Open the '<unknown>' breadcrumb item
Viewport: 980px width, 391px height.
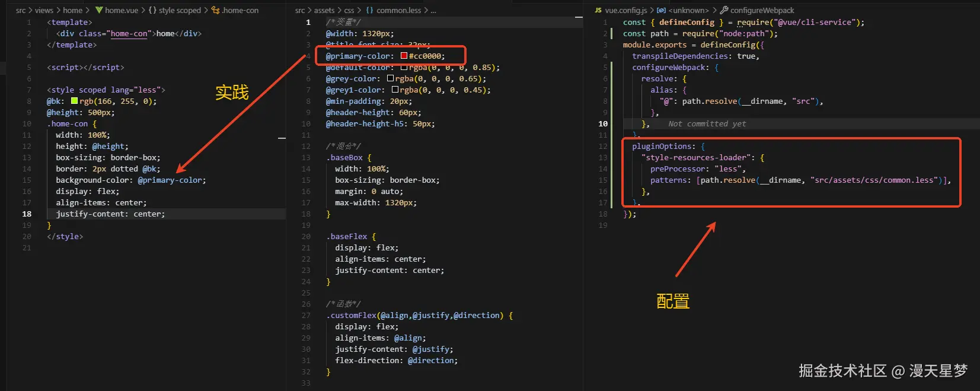688,10
